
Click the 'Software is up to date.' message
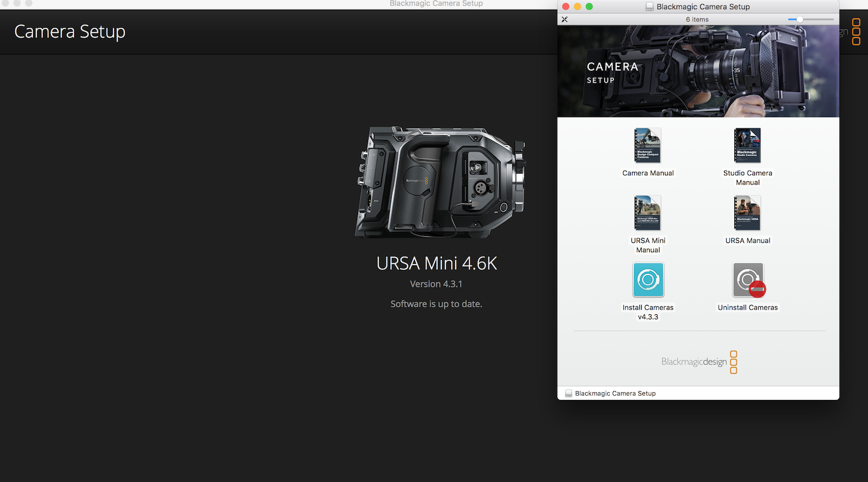[x=436, y=304]
